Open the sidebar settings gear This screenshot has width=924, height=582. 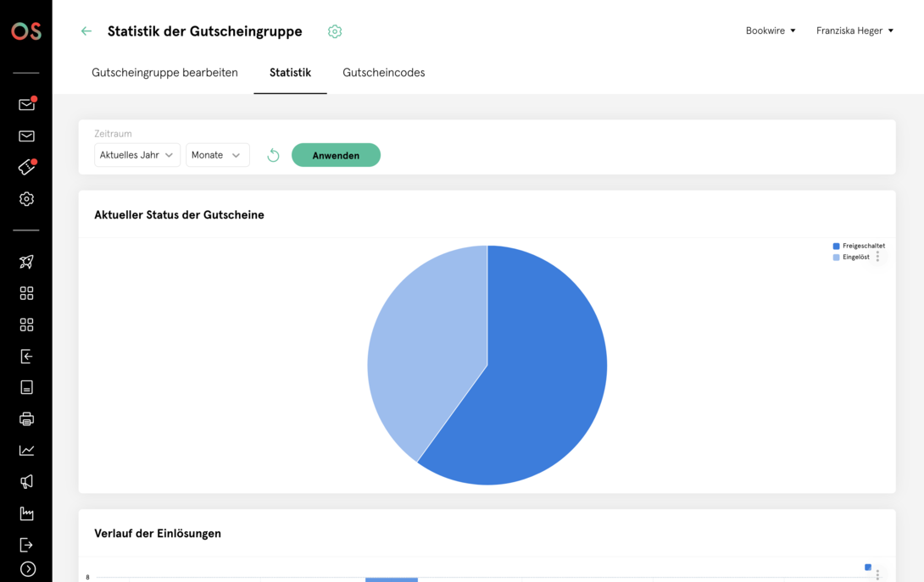pyautogui.click(x=26, y=199)
